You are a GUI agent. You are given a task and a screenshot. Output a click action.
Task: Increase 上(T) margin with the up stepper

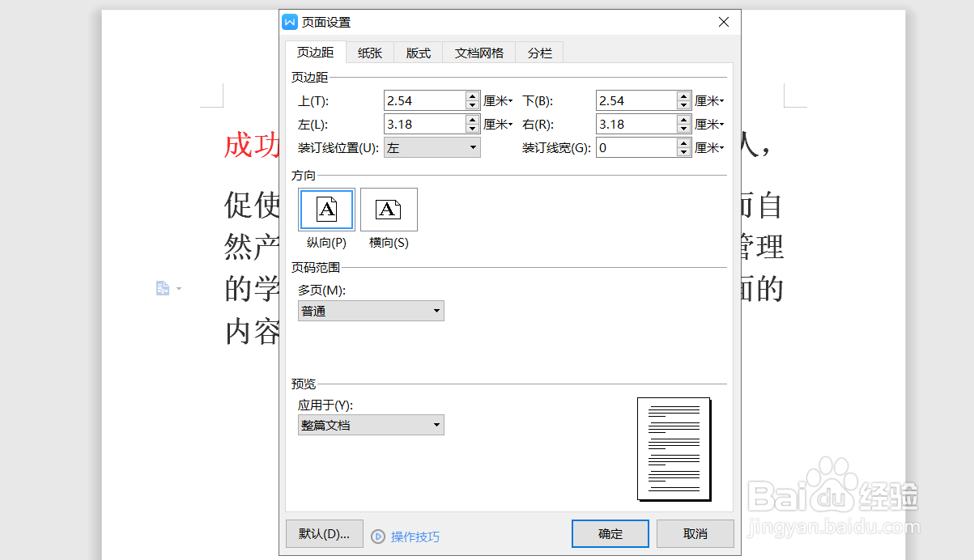coord(472,95)
